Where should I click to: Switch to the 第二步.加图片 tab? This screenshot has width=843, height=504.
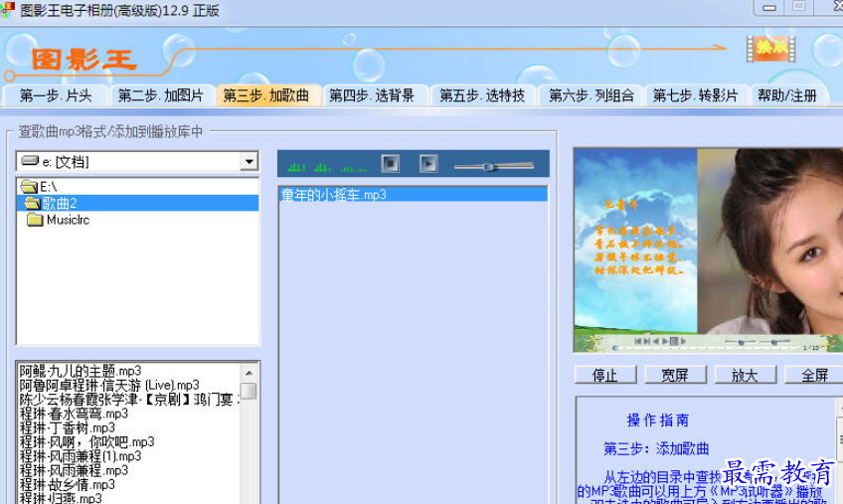tap(161, 95)
